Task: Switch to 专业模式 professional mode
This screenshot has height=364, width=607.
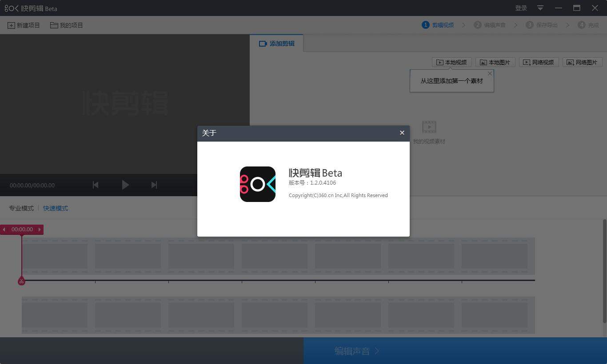Action: (x=21, y=208)
